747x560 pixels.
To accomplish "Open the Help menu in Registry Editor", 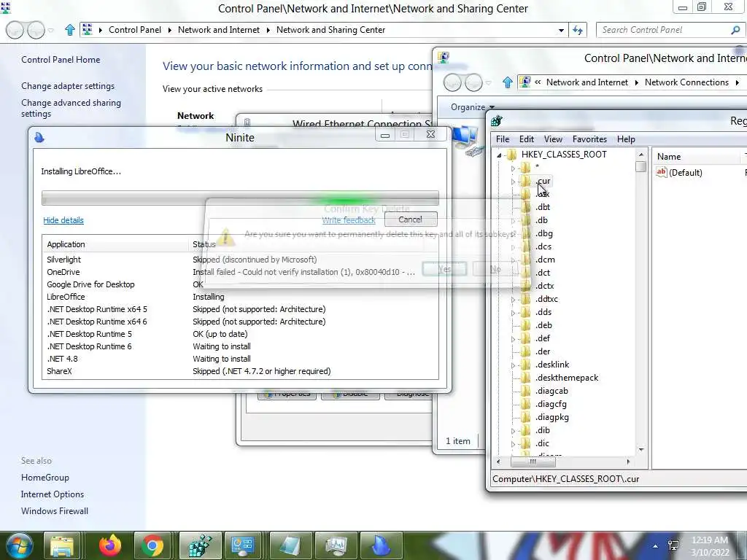I will tap(626, 139).
